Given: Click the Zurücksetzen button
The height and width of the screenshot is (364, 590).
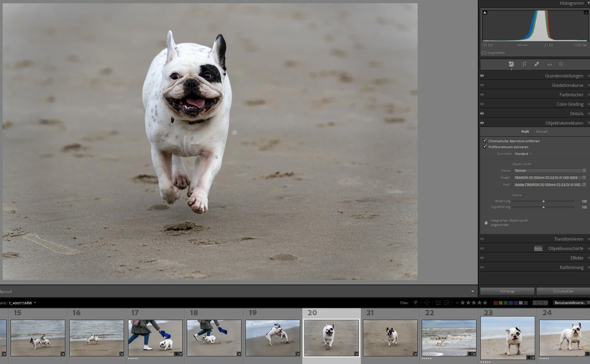Looking at the screenshot, I should (x=563, y=291).
